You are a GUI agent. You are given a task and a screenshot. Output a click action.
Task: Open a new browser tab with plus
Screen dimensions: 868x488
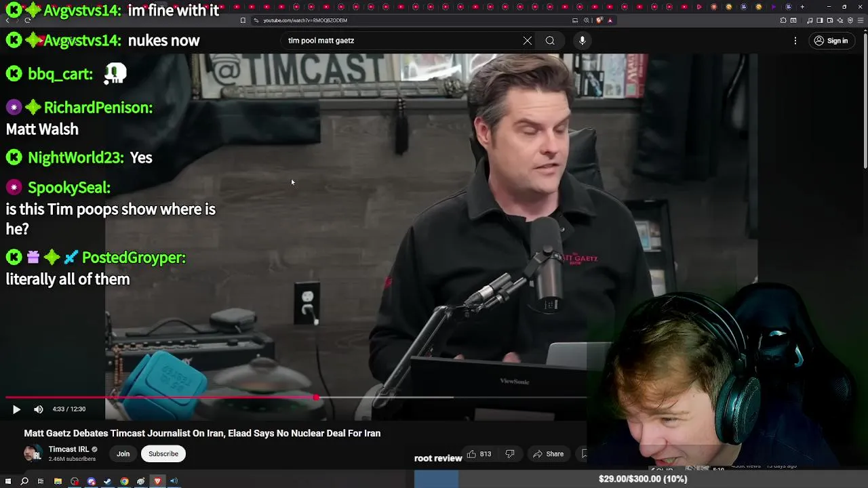tap(802, 7)
